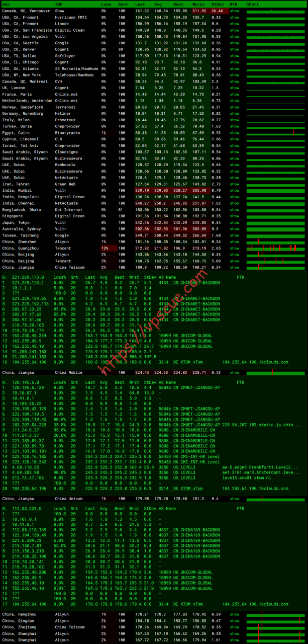Viewport: 308px width, 644px height.
Task: Click chart for Canada, BC, Vancouver row
Action: tap(275, 11)
